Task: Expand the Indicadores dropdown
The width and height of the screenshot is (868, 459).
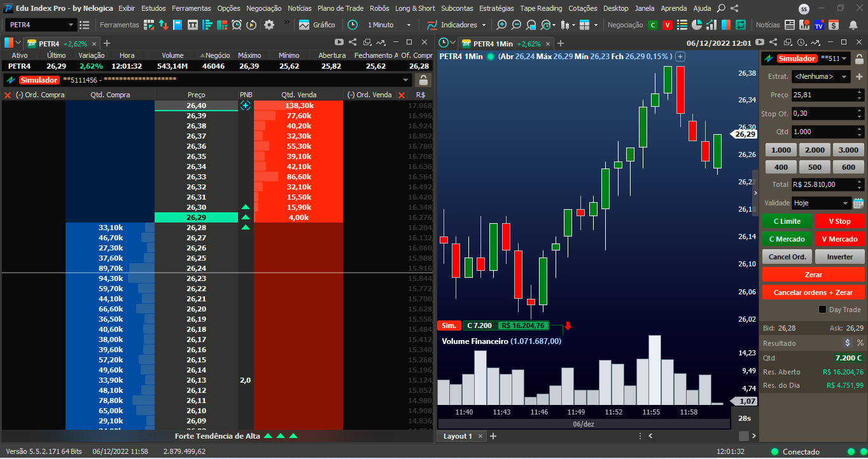Action: point(484,25)
